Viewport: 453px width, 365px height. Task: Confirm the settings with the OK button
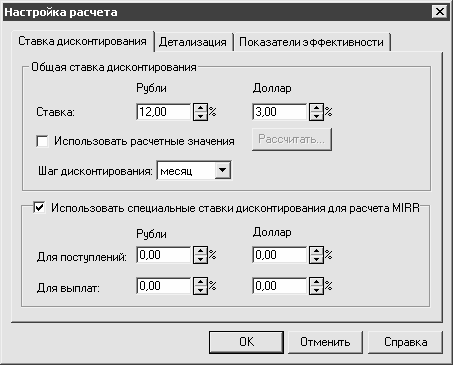click(x=246, y=342)
